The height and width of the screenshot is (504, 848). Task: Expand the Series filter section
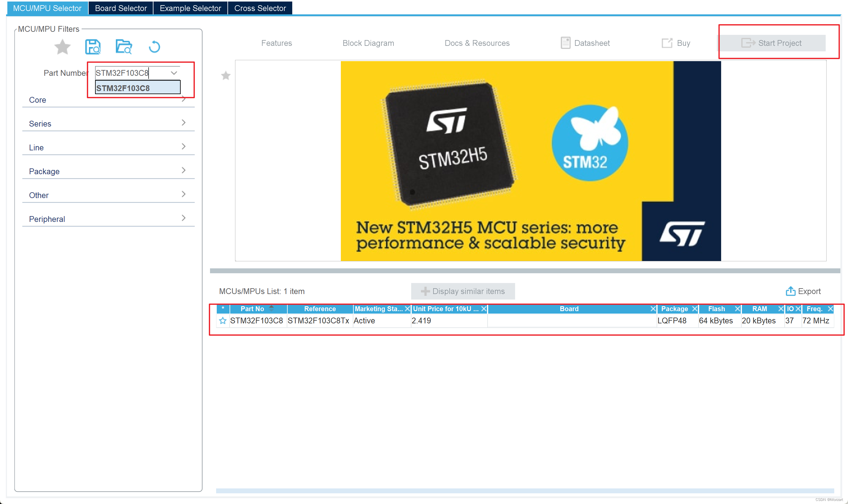pos(108,123)
